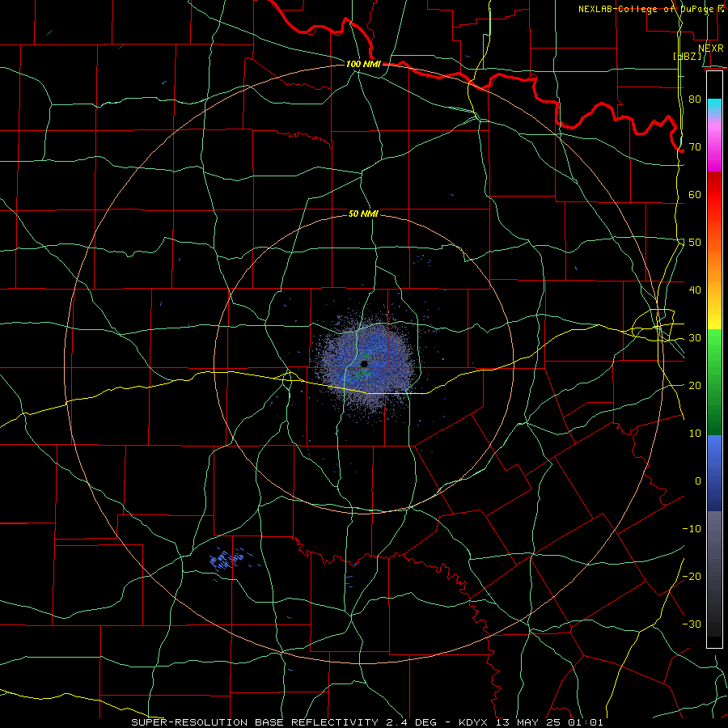728x728 pixels.
Task: Click the 0 value on the dBZ scale
Action: (698, 481)
